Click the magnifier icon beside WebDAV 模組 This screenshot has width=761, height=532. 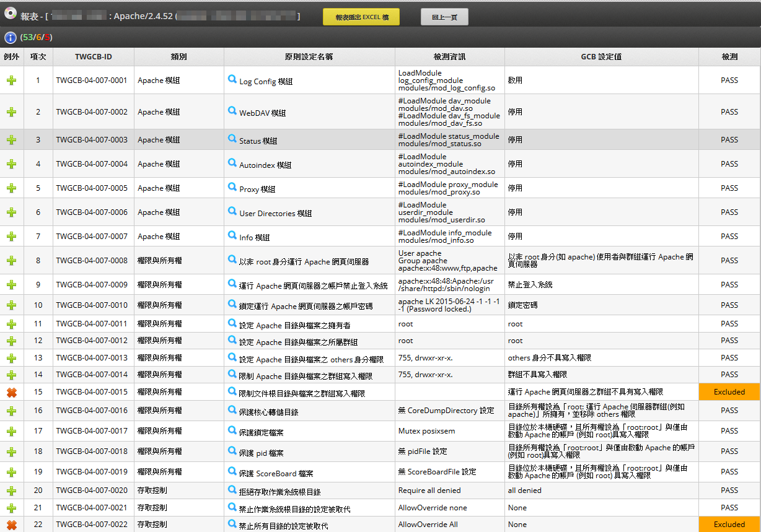click(232, 111)
